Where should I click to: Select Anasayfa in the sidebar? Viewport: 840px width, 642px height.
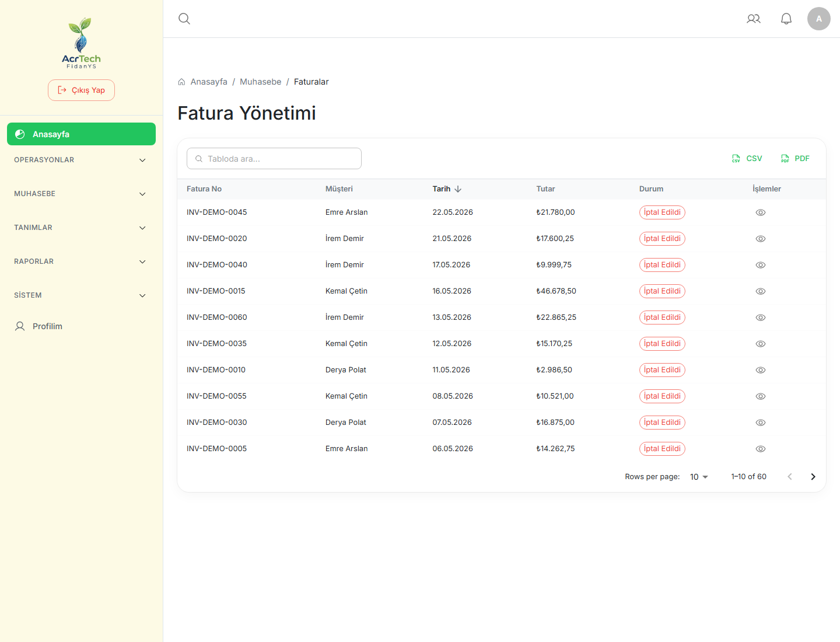(x=81, y=134)
